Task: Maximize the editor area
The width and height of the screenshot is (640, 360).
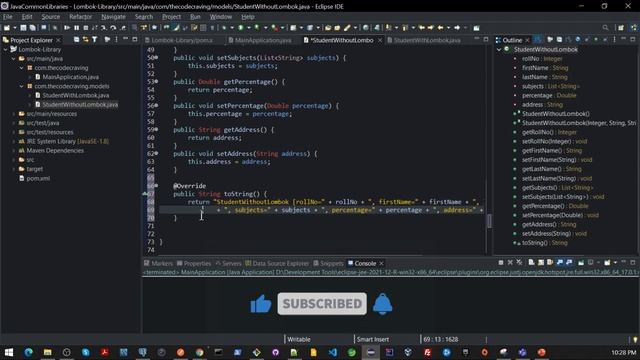Action: point(486,40)
